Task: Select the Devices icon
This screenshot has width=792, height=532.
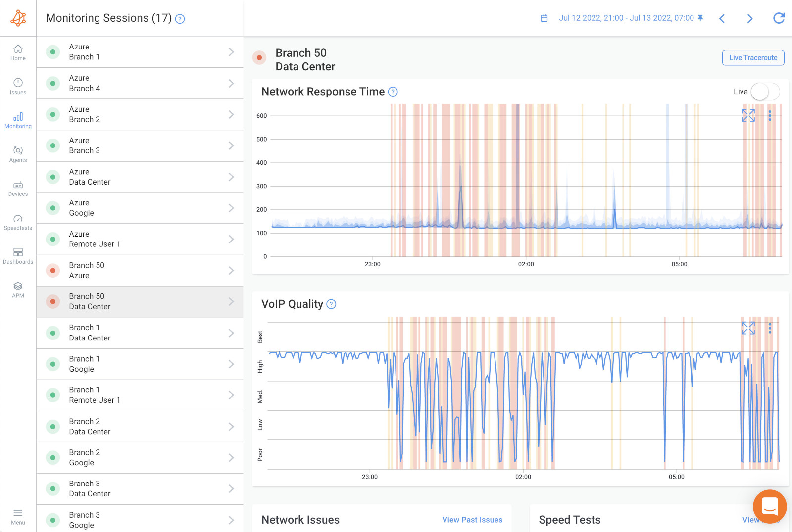Action: 18,186
